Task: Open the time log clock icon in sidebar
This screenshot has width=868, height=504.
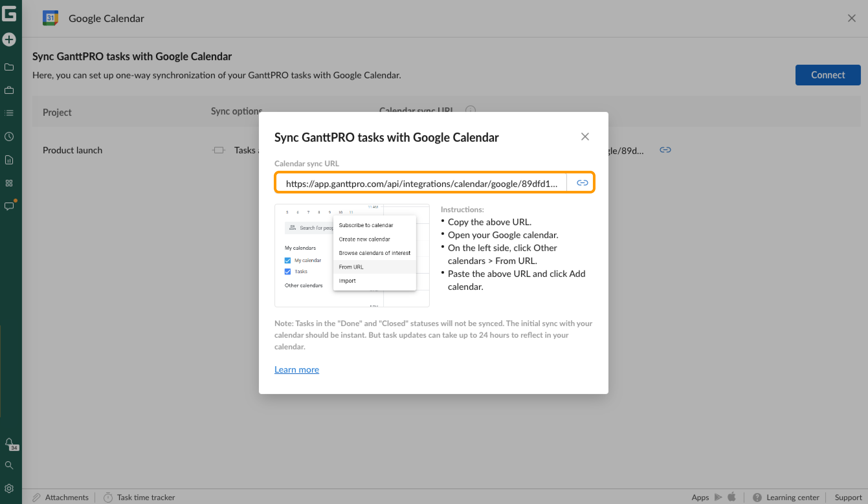Action: [x=9, y=136]
